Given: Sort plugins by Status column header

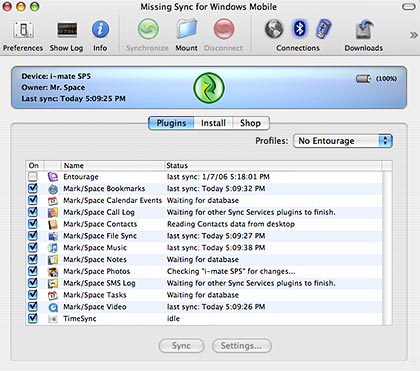Looking at the screenshot, I should coord(273,165).
